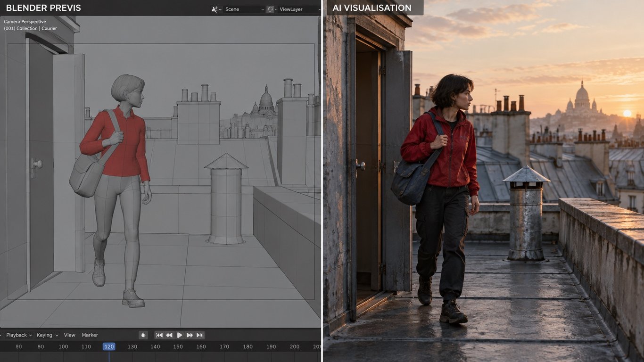Open the timeline View menu
Viewport: 644px width, 362px height.
coord(70,335)
